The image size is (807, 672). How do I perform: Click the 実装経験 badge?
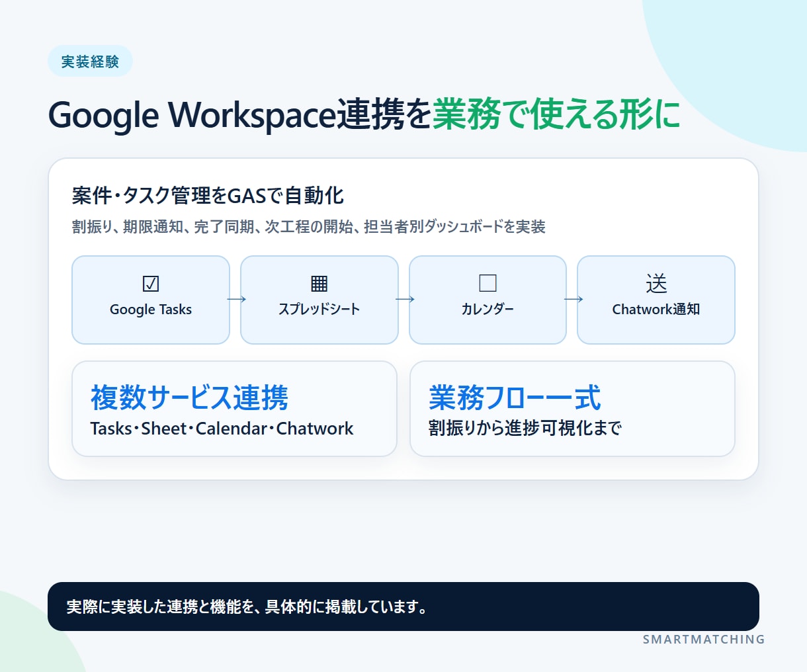[90, 62]
